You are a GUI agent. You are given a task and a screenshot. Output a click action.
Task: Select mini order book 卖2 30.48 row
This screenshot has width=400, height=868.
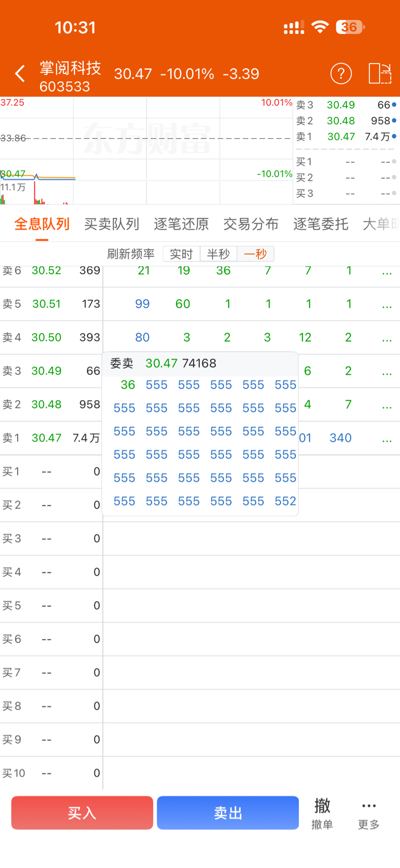(346, 121)
